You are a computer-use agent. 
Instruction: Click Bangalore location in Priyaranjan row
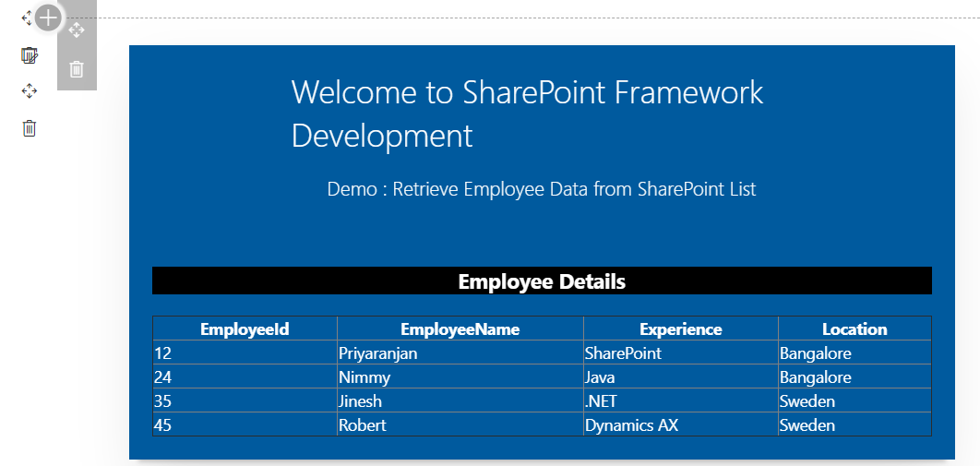pos(855,352)
